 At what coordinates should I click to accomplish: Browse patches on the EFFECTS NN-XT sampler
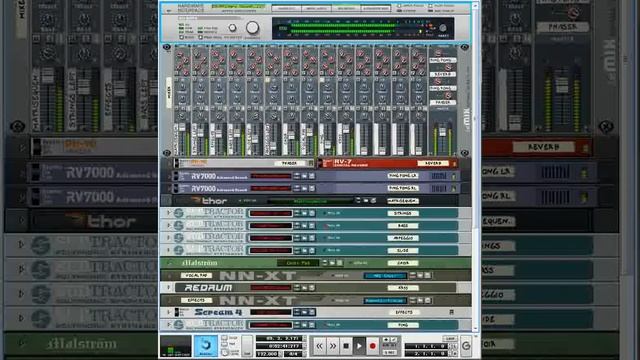pyautogui.click(x=420, y=300)
